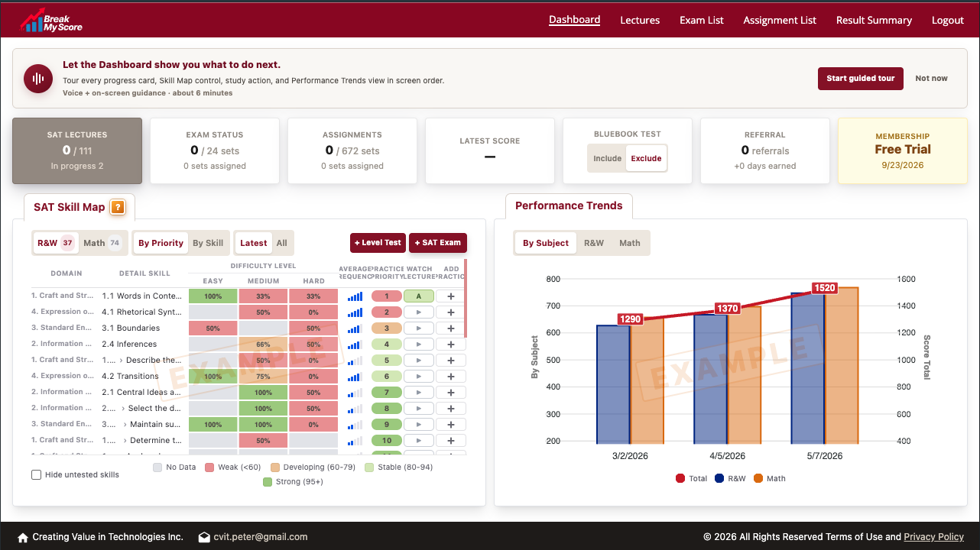Open the SAT Lectures progress card
Image resolution: width=980 pixels, height=550 pixels.
coord(77,150)
